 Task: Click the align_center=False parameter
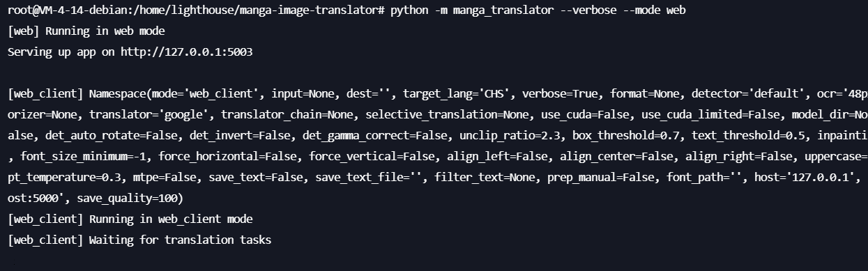(616, 157)
